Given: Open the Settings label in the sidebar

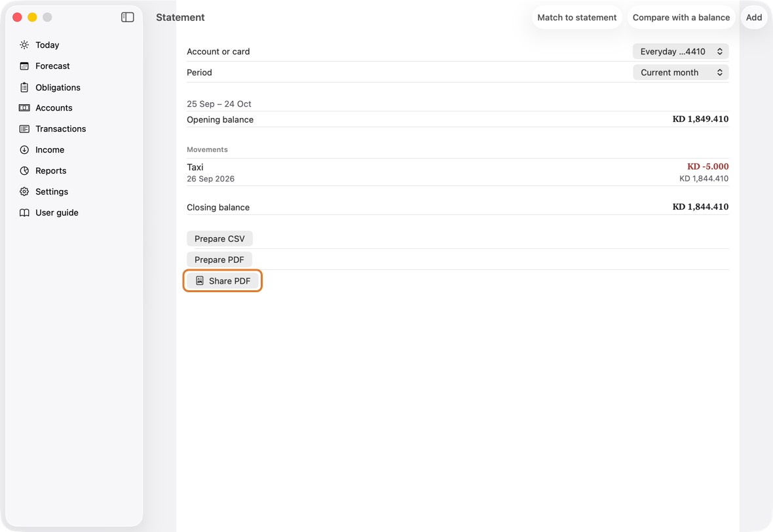Looking at the screenshot, I should click(52, 192).
